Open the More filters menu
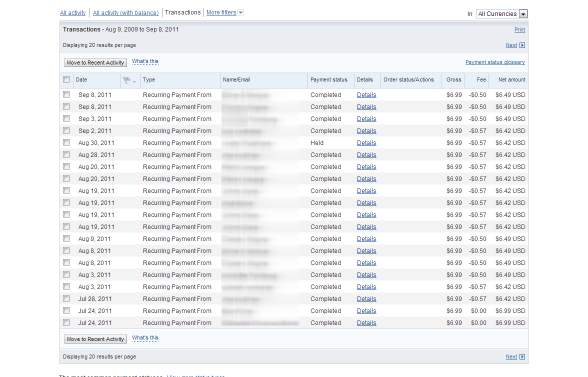 tap(221, 12)
